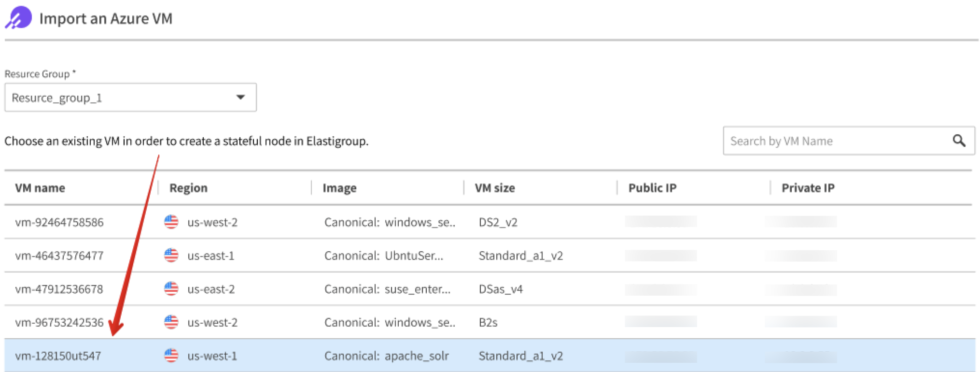Click the Image column header
980x372 pixels.
click(339, 188)
